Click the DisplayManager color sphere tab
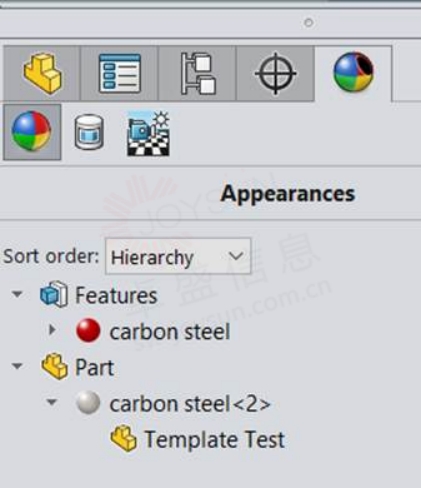 tap(353, 72)
